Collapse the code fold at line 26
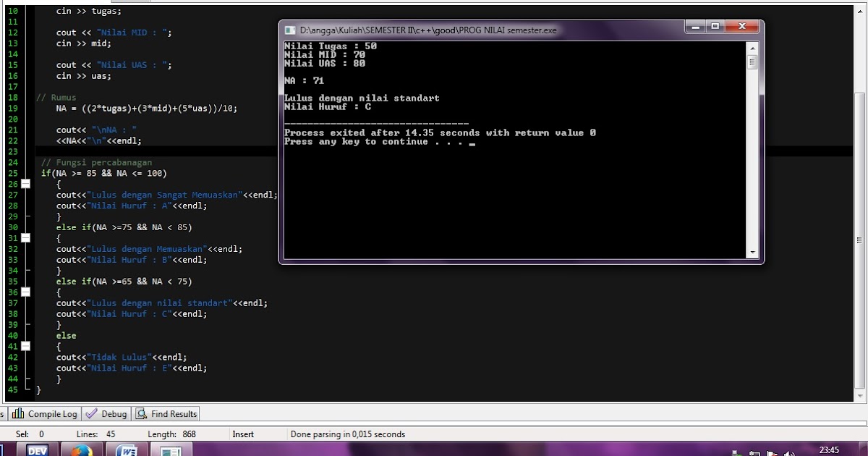 (25, 183)
